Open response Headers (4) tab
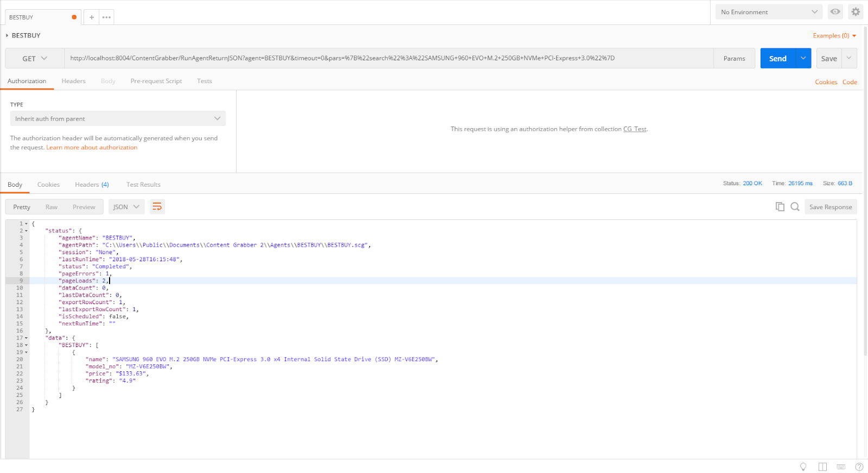 coord(92,185)
